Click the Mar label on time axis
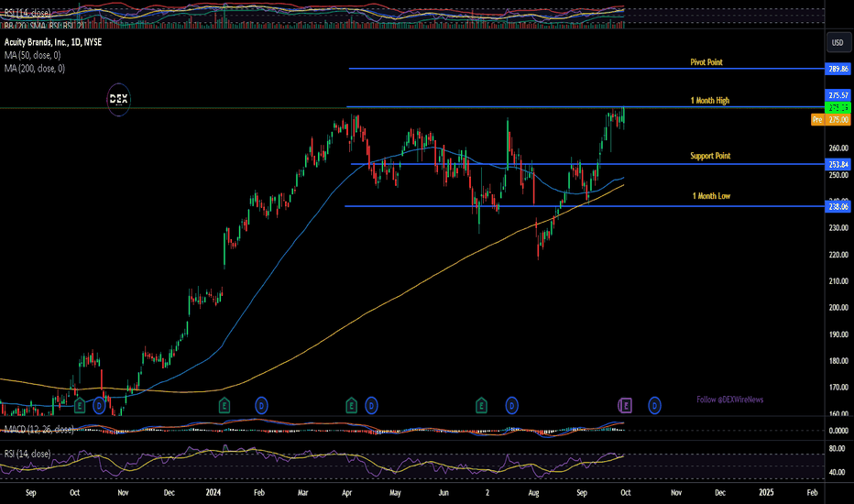 [x=302, y=493]
